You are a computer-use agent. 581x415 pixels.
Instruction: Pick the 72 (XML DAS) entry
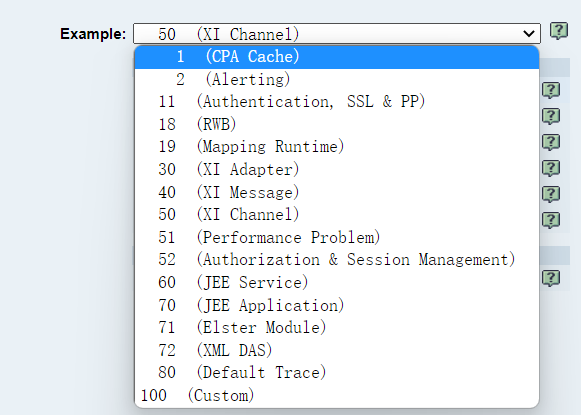pos(337,351)
